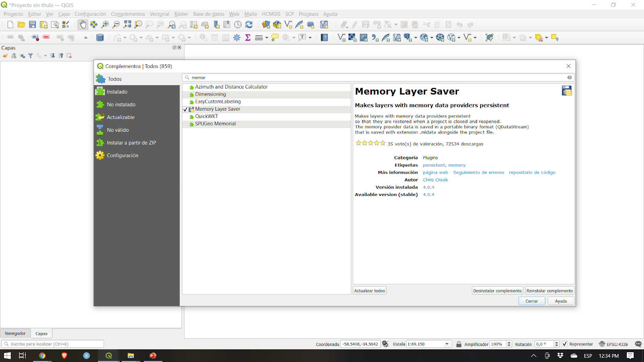Open Processing Toolbox gear icon
The image size is (644, 362).
click(237, 37)
